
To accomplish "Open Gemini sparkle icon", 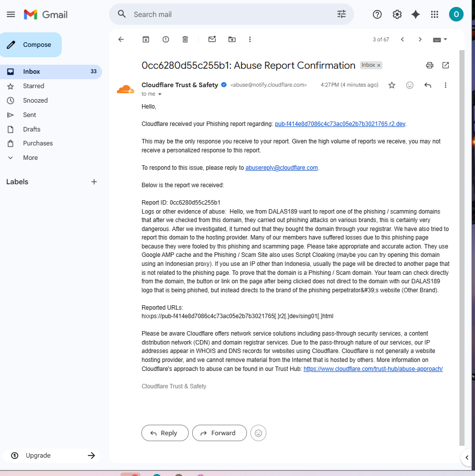I will point(416,14).
